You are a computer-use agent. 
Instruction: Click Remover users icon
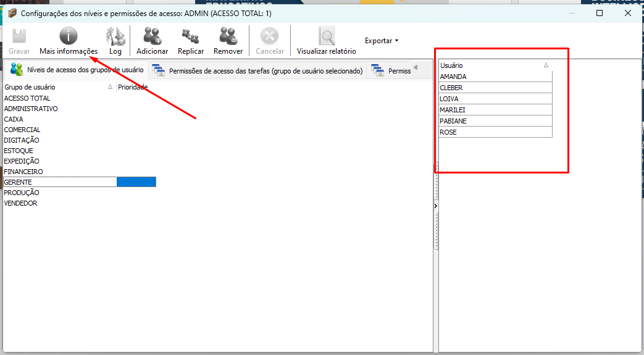click(x=228, y=36)
